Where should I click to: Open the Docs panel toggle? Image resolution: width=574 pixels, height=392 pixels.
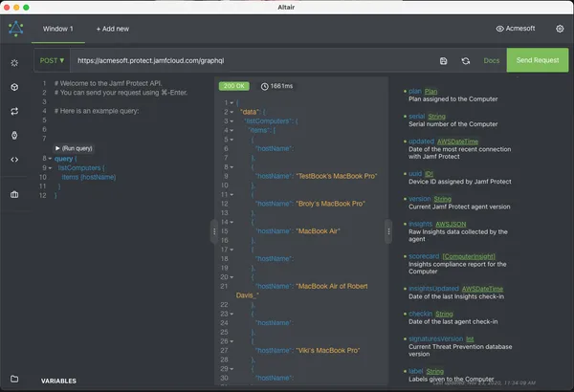pyautogui.click(x=492, y=61)
